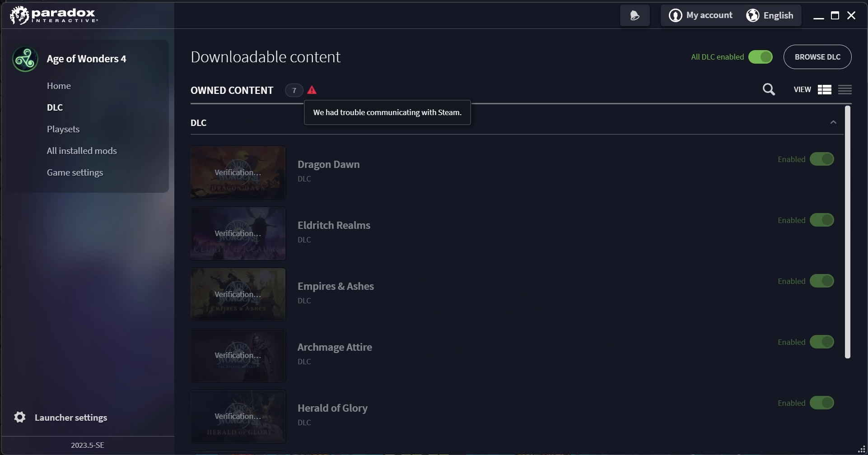The height and width of the screenshot is (455, 868).
Task: Disable the Archmage Attire DLC toggle
Action: coord(821,342)
